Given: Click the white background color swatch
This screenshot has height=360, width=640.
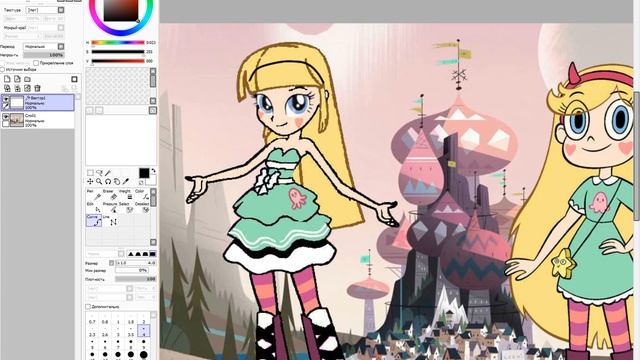Looking at the screenshot, I should 152,180.
